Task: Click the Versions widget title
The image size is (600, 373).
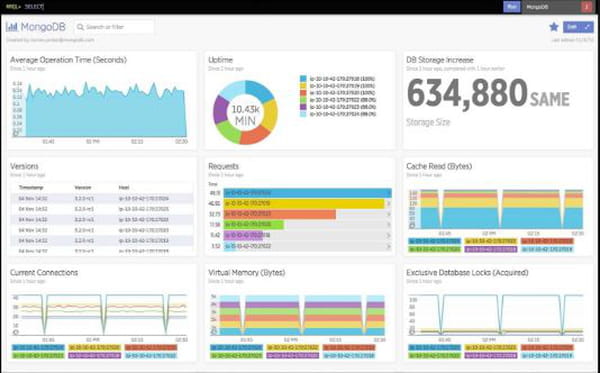Action: point(24,166)
